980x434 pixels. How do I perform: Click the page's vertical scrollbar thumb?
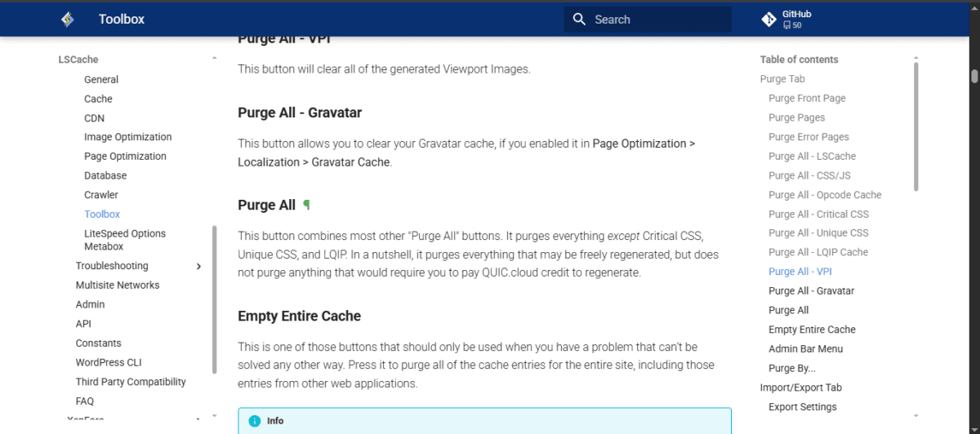[974, 76]
